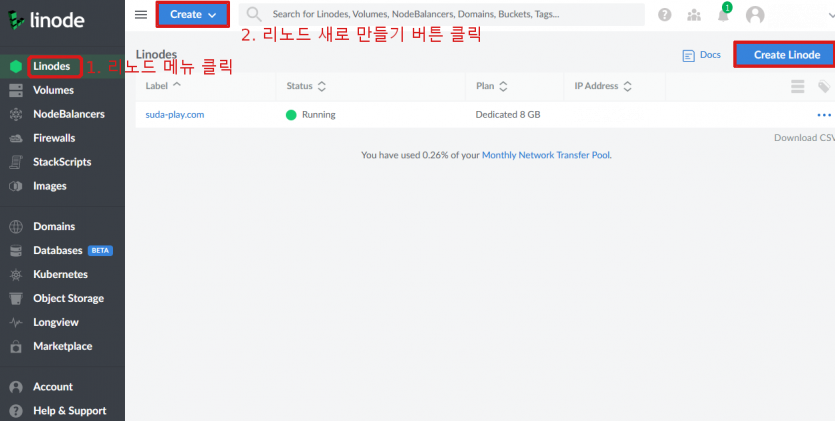This screenshot has width=835, height=421.
Task: Open the Docs link
Action: coord(710,55)
